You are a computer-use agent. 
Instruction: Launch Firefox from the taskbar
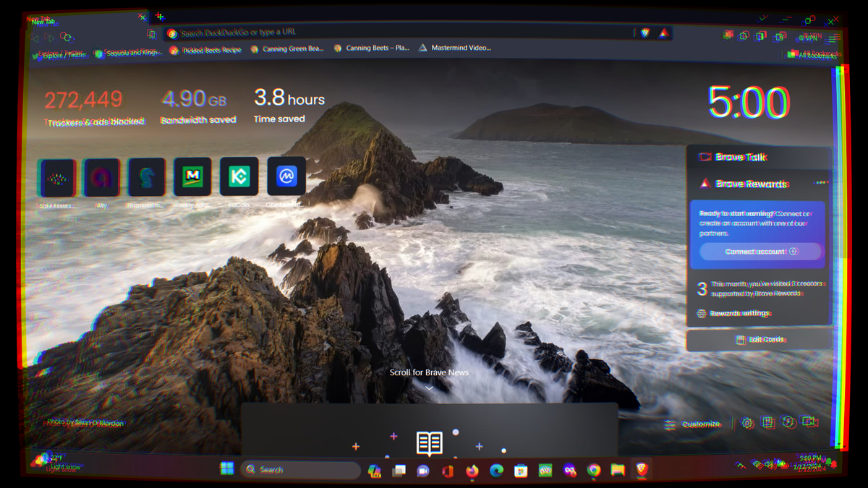[472, 471]
